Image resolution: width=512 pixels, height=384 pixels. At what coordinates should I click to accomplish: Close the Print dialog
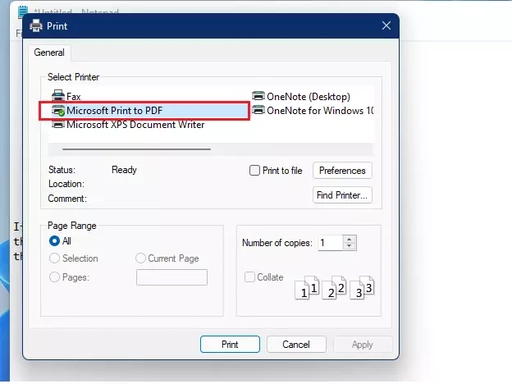coord(386,26)
